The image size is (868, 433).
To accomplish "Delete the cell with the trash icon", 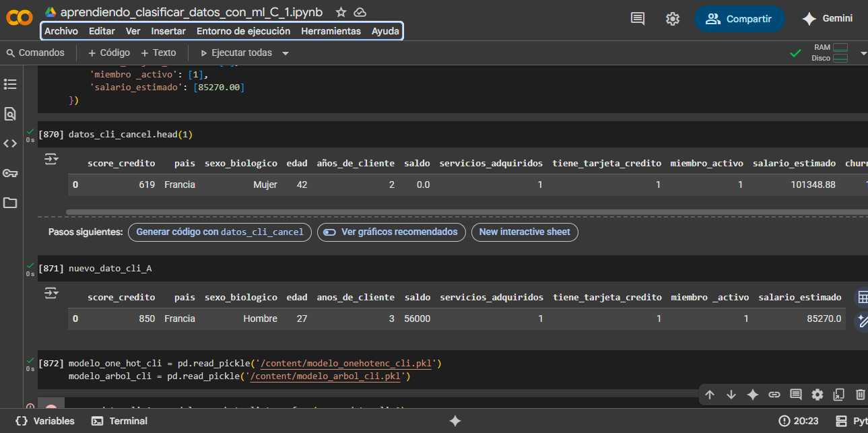I will [860, 395].
